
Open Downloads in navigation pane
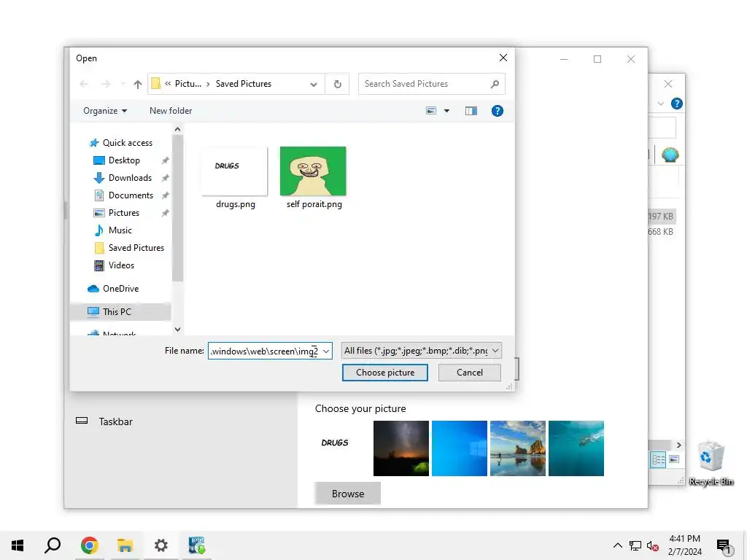click(130, 178)
